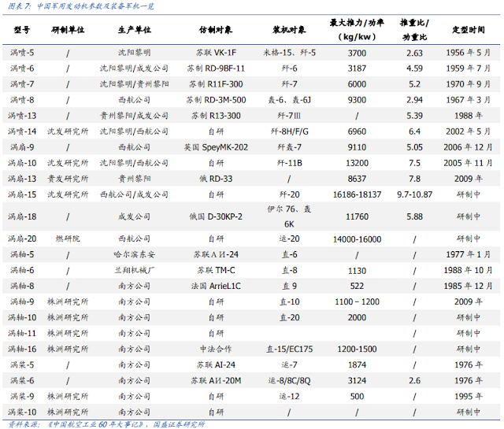504x429 pixels.
Task: Click the 苏制 RD-3M-500 cell
Action: pyautogui.click(x=216, y=100)
